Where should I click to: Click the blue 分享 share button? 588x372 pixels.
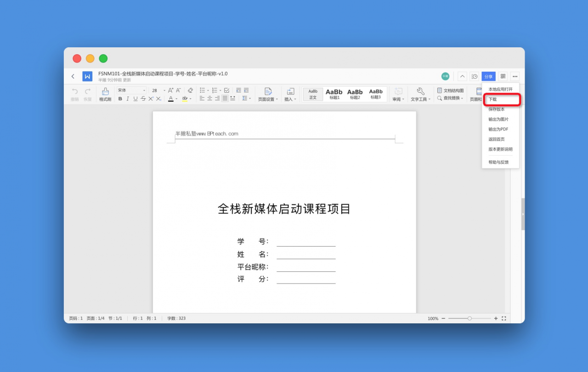488,76
